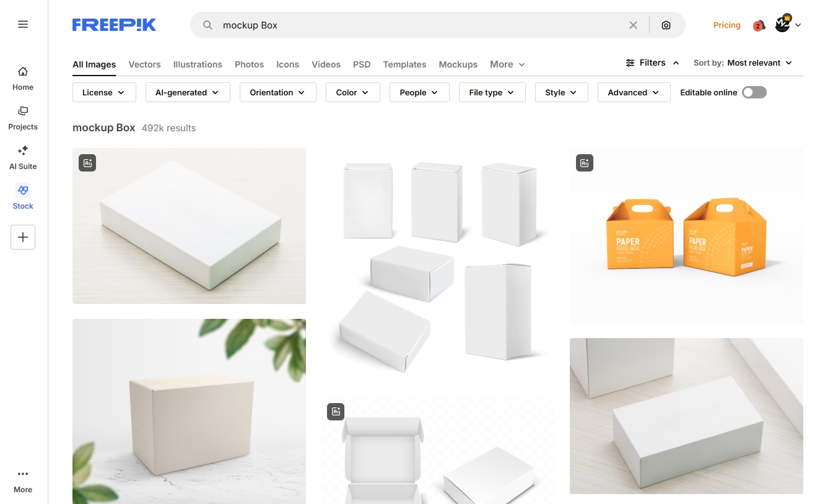
Task: Open the Pricing link
Action: [x=727, y=25]
